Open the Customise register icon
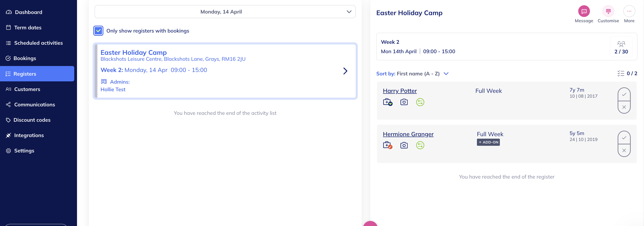Viewport: 644px width, 226px height. [608, 11]
